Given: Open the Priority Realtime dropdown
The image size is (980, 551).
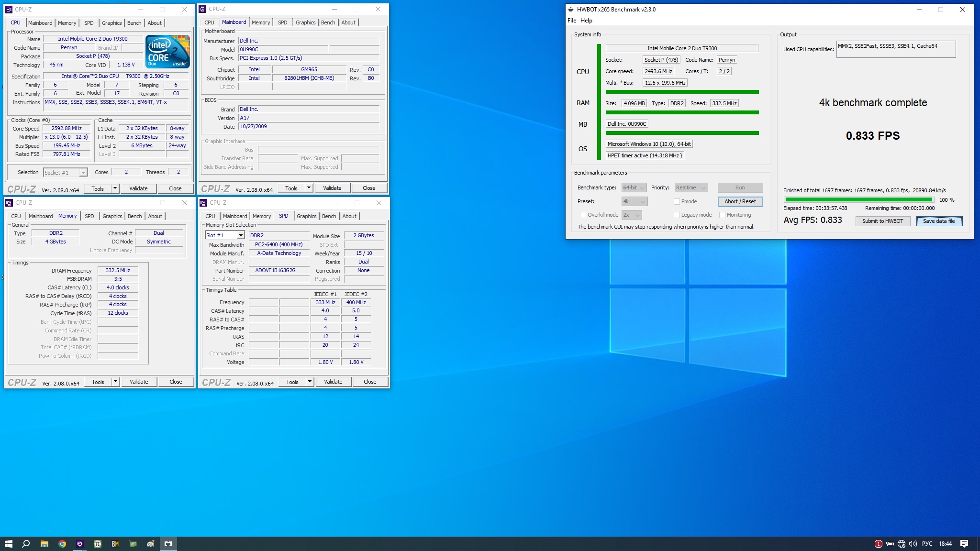Looking at the screenshot, I should point(691,187).
